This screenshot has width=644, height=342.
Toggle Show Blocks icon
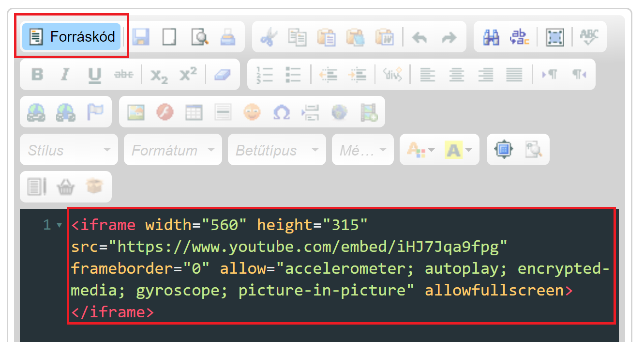pyautogui.click(x=533, y=150)
